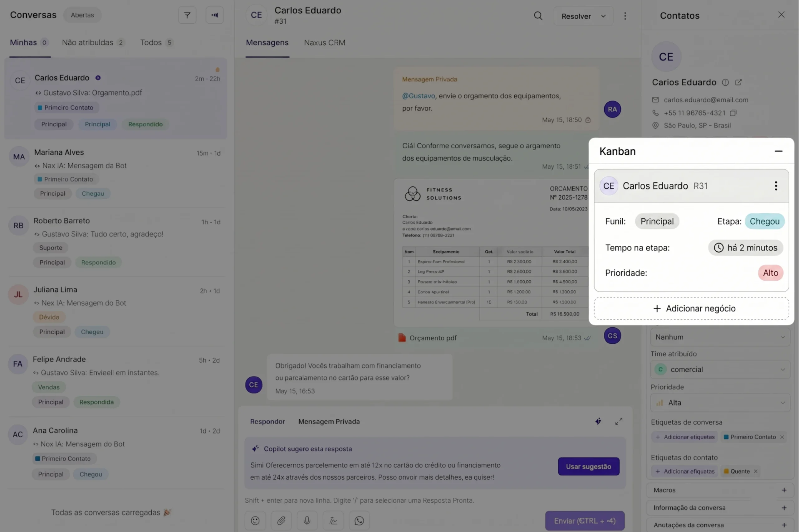
Task: Record audio with the microphone icon
Action: click(307, 520)
